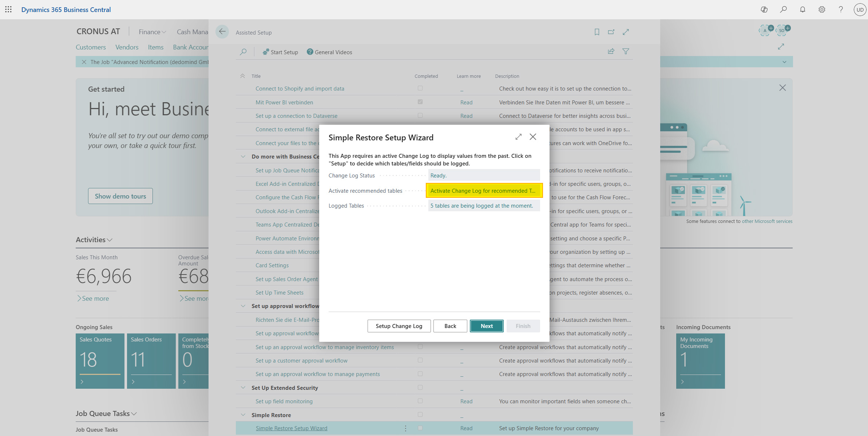The image size is (868, 436).
Task: Open the Customers navigation menu
Action: click(91, 47)
